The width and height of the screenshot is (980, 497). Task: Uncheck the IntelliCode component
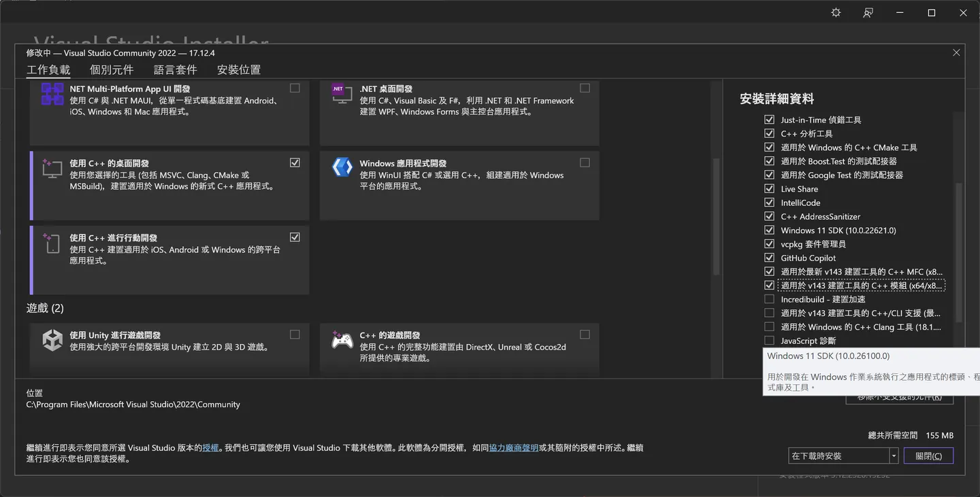769,203
